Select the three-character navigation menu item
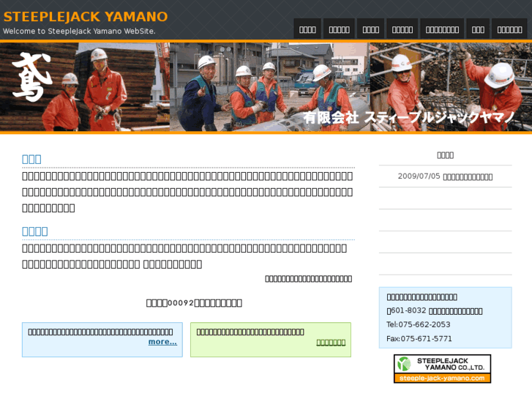 478,30
